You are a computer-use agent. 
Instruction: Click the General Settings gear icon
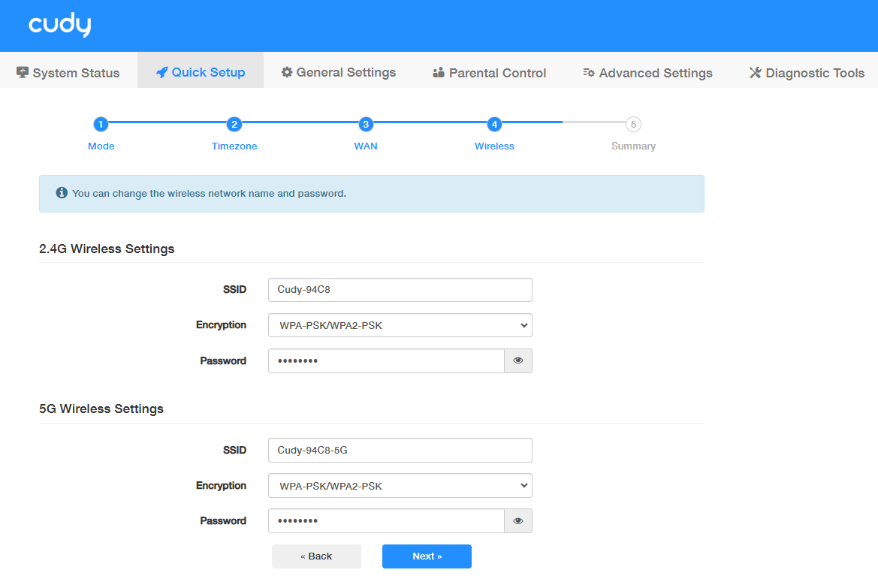287,73
